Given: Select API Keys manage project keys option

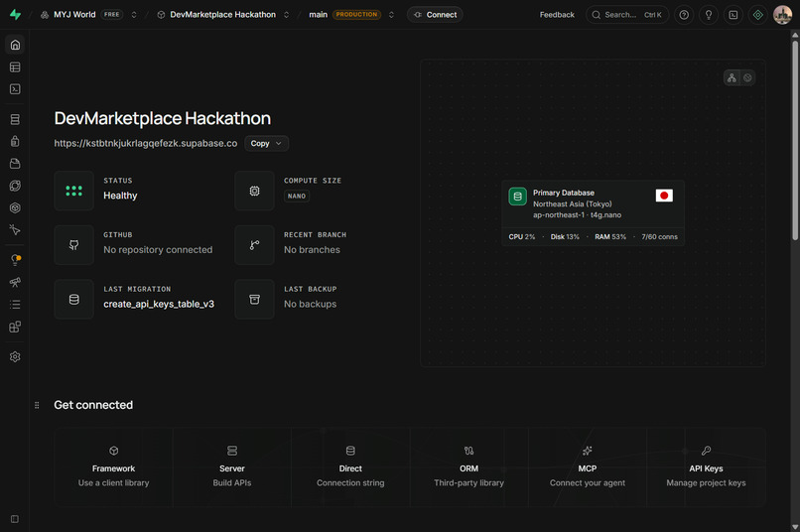Looking at the screenshot, I should [x=706, y=467].
